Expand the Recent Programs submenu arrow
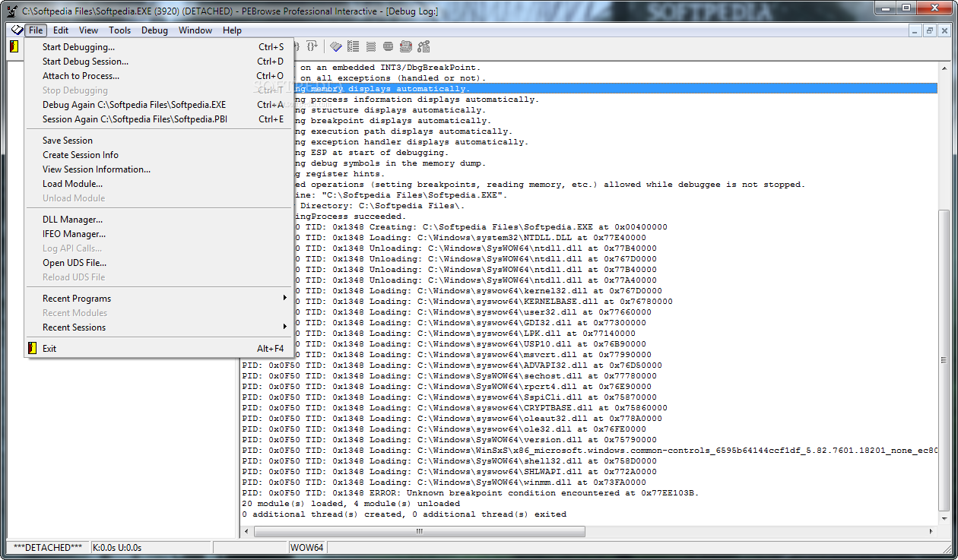 point(285,299)
